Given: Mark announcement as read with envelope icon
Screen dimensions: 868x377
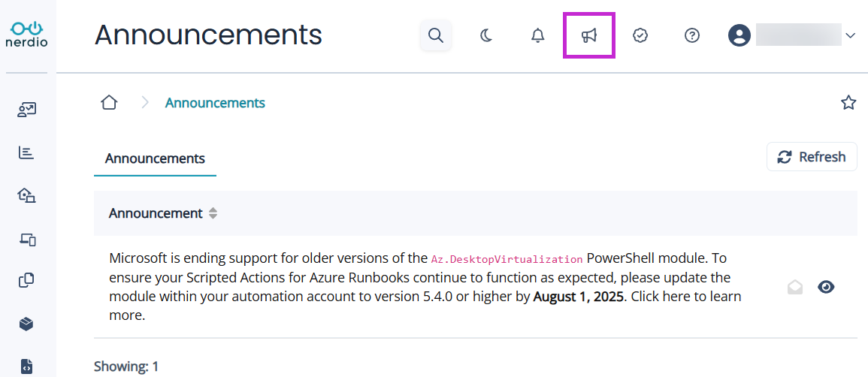Looking at the screenshot, I should click(795, 287).
